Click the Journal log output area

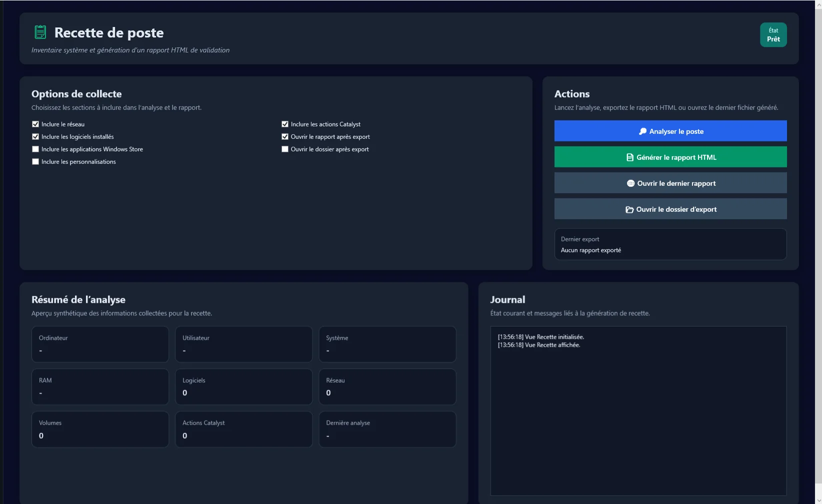click(x=638, y=411)
